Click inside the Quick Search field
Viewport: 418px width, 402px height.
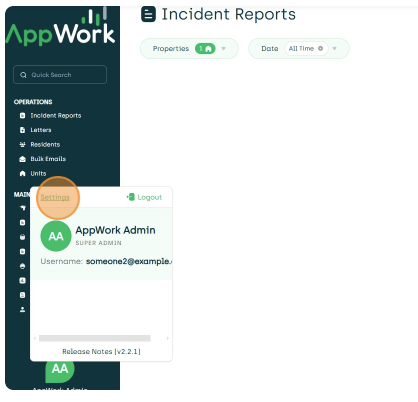60,75
